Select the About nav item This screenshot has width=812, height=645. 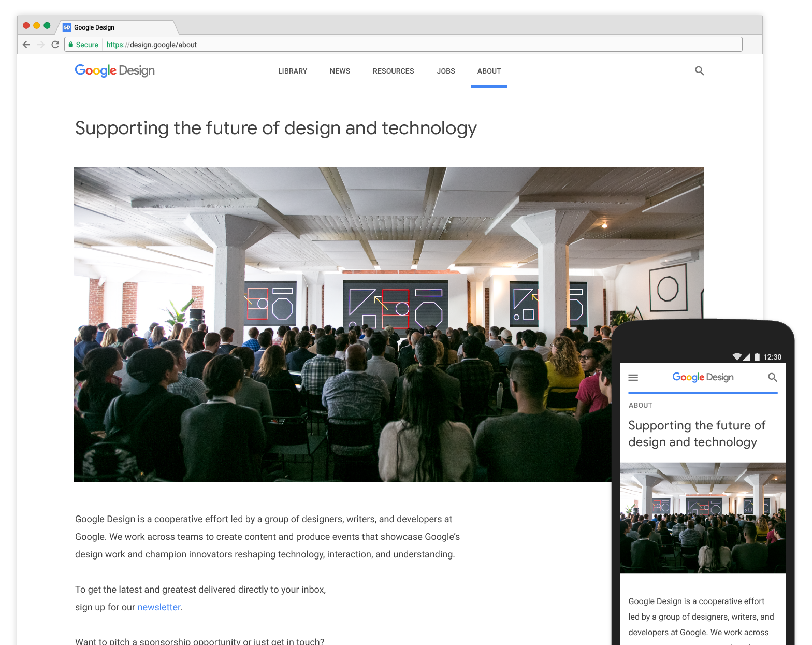[x=489, y=71]
